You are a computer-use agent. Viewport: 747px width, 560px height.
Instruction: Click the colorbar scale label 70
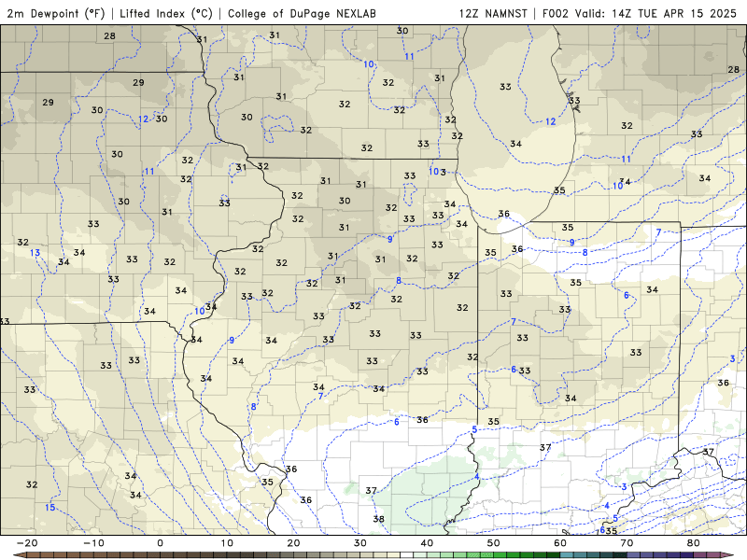627,543
